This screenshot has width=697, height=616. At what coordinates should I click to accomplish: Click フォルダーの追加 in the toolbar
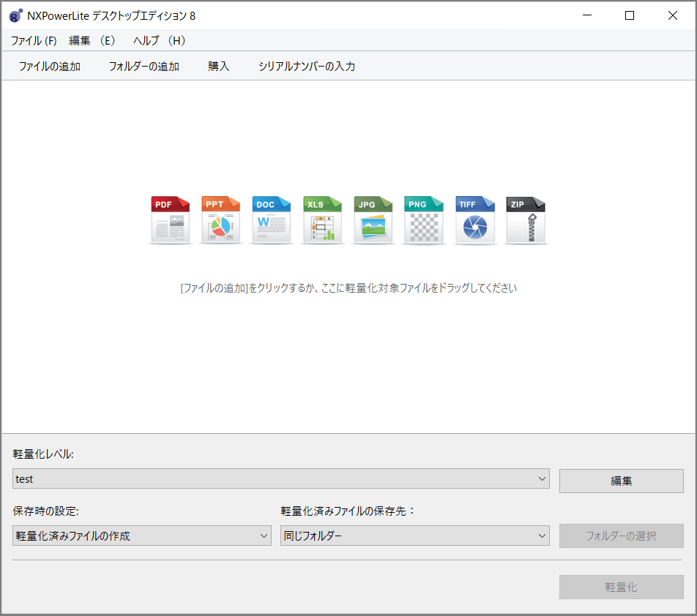[x=144, y=66]
